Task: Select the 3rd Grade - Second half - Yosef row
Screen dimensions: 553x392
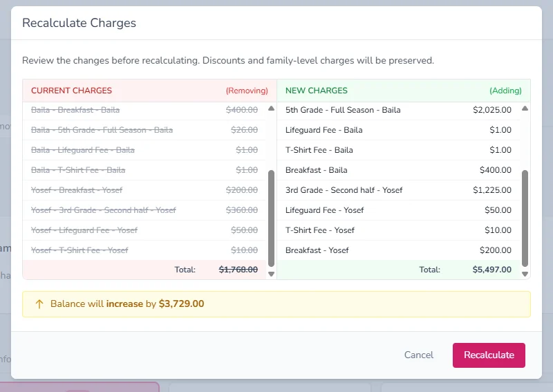Action: (x=398, y=190)
